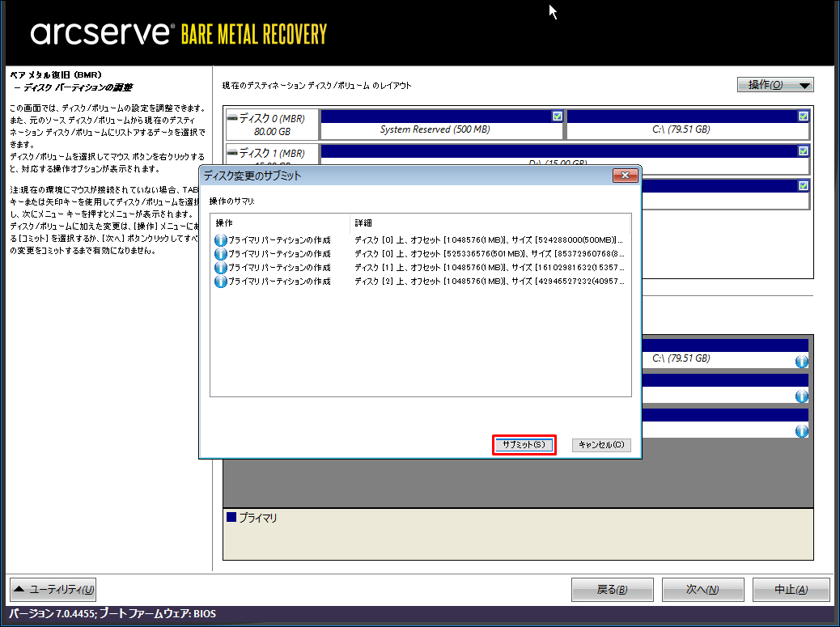
Task: Select the ディスク [1] offset detail text
Action: click(x=489, y=267)
